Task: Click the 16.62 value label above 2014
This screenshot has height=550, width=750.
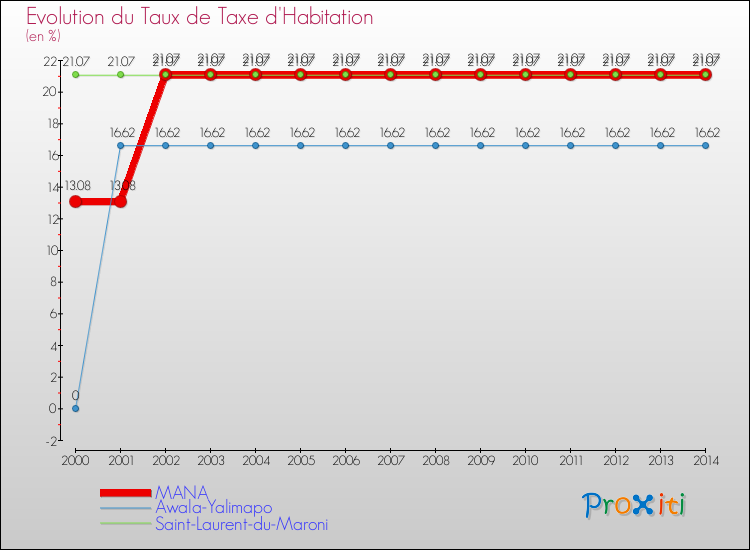Action: pos(707,132)
